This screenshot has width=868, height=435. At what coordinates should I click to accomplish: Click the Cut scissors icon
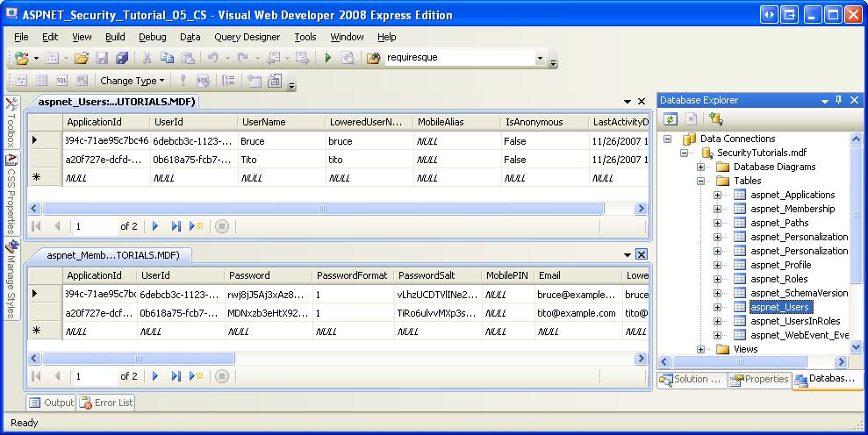tap(147, 58)
